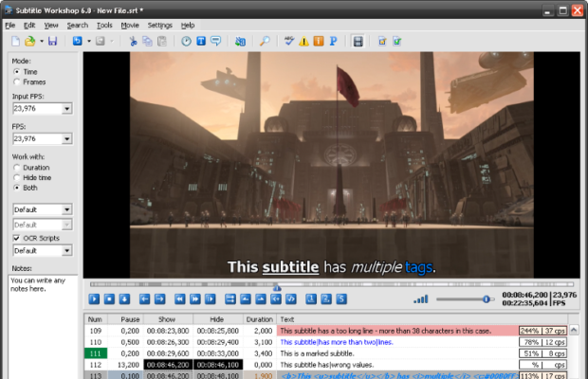
Task: Click the down arrow playback button
Action: click(124, 298)
